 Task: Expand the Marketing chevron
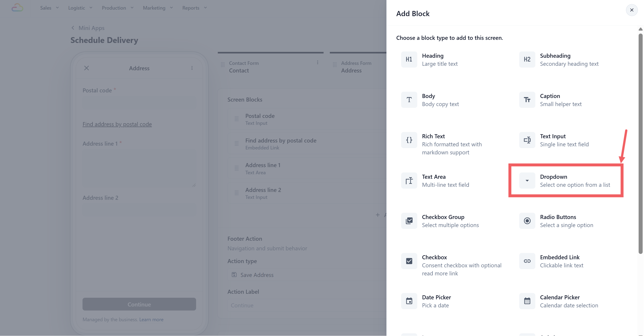coord(171,8)
